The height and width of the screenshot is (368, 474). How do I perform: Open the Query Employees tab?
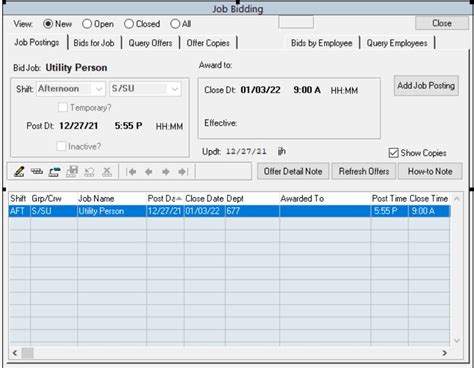click(x=397, y=43)
